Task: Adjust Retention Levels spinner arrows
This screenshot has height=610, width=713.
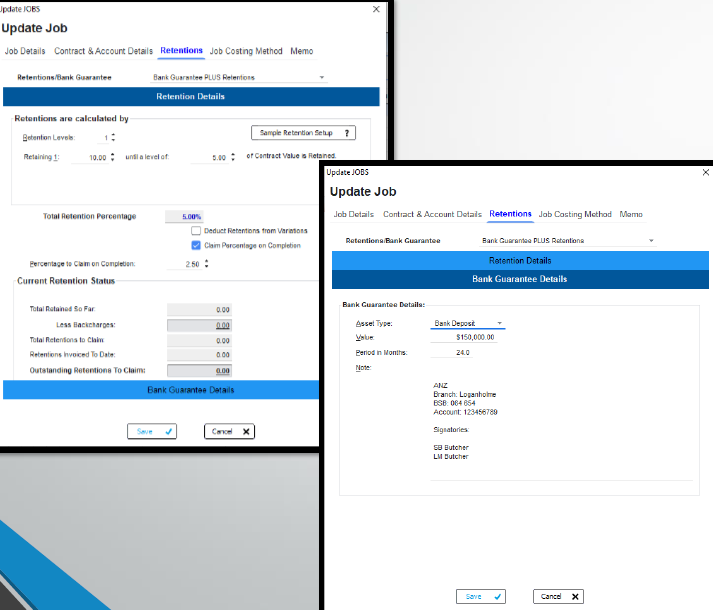Action: pos(113,137)
